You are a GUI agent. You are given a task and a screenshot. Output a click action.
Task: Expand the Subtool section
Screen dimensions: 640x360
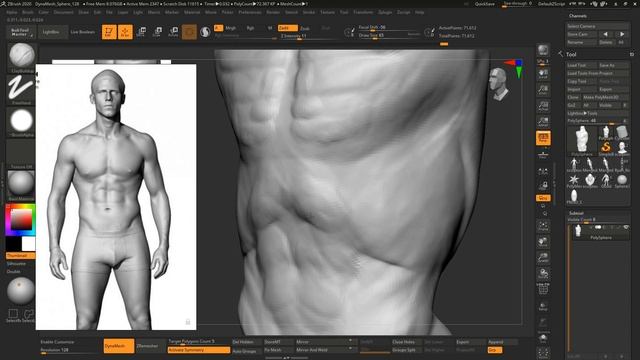pos(576,213)
